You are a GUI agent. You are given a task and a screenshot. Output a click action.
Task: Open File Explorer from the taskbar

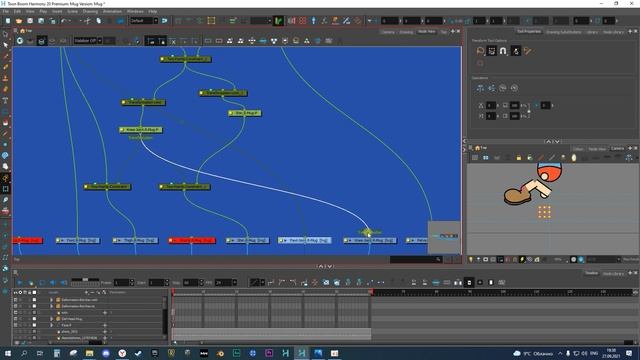pyautogui.click(x=89, y=353)
